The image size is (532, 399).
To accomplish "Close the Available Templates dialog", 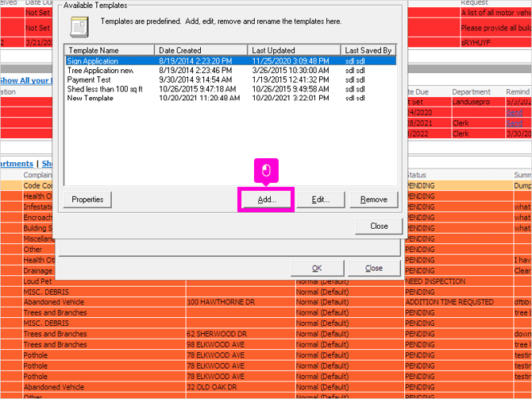I will tap(379, 227).
